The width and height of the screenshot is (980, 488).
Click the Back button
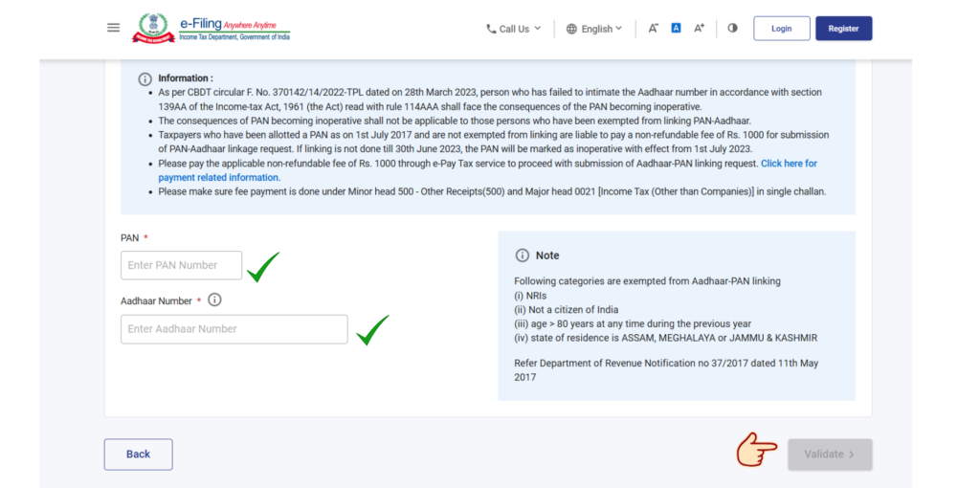[138, 455]
